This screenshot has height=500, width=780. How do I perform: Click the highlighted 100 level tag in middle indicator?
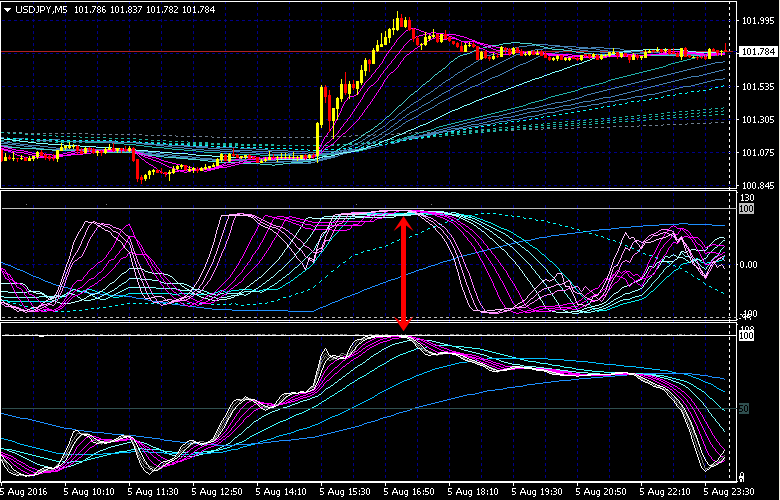746,208
